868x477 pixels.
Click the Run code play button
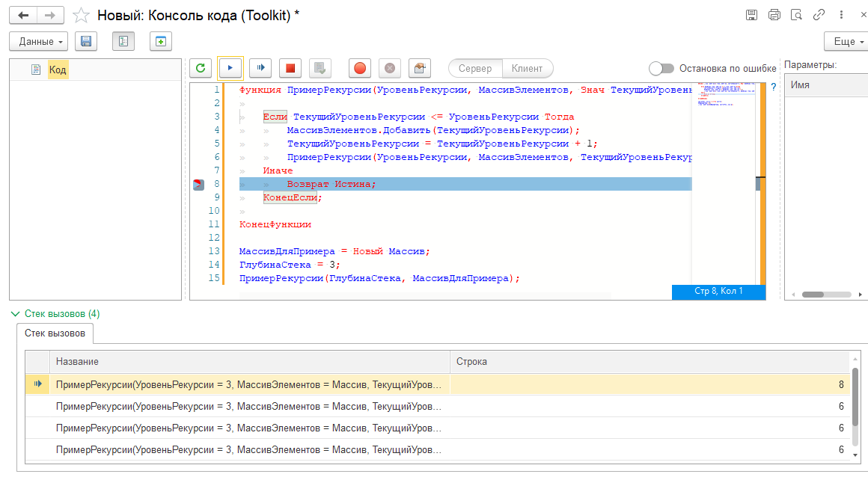point(230,68)
